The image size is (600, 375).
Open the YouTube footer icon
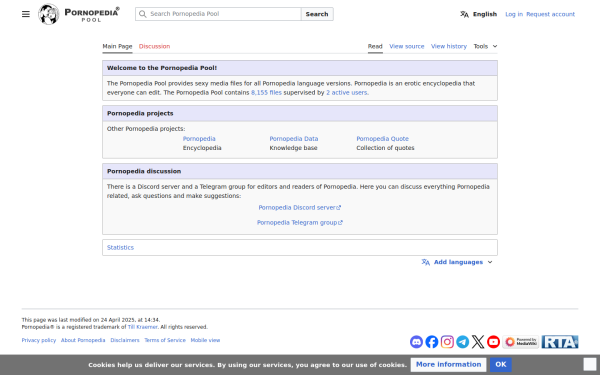point(493,342)
